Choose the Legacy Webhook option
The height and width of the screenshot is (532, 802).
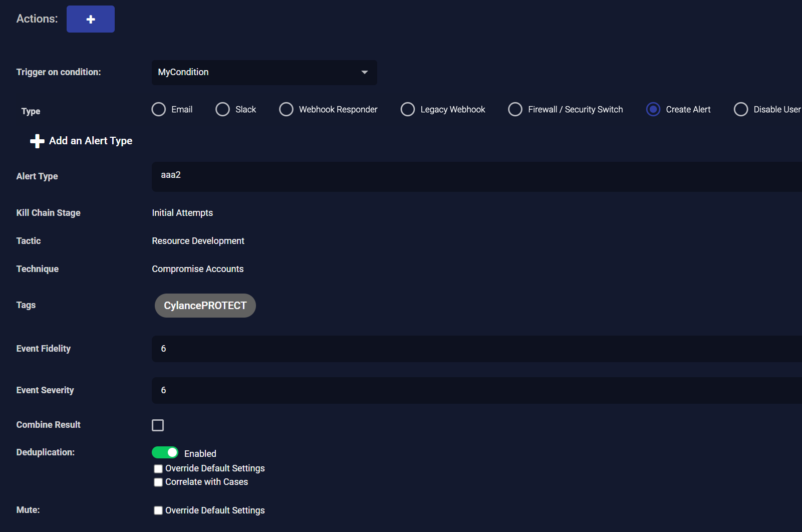[x=408, y=109]
